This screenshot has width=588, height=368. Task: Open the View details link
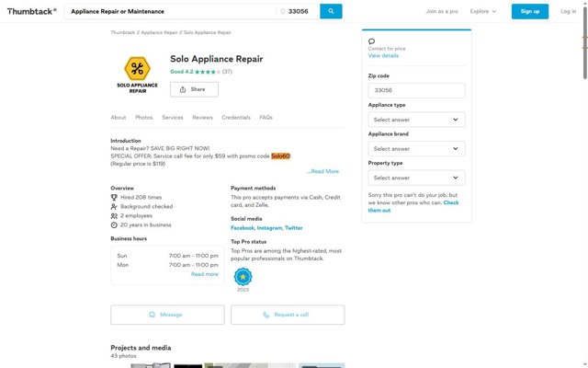(383, 55)
